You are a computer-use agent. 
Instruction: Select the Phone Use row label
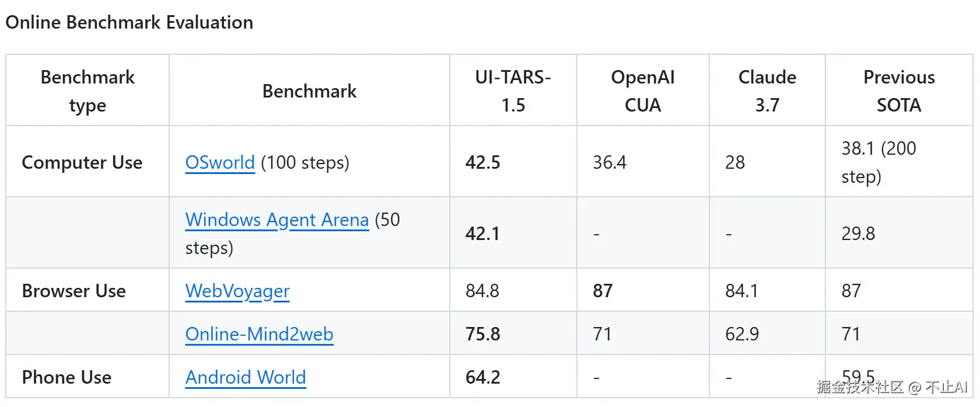coord(66,377)
